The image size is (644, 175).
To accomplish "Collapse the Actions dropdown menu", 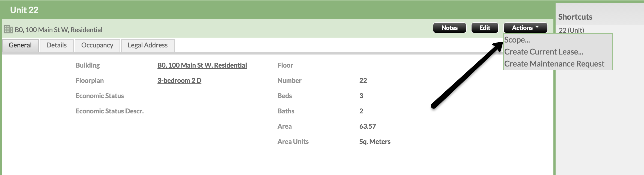I will [x=525, y=28].
